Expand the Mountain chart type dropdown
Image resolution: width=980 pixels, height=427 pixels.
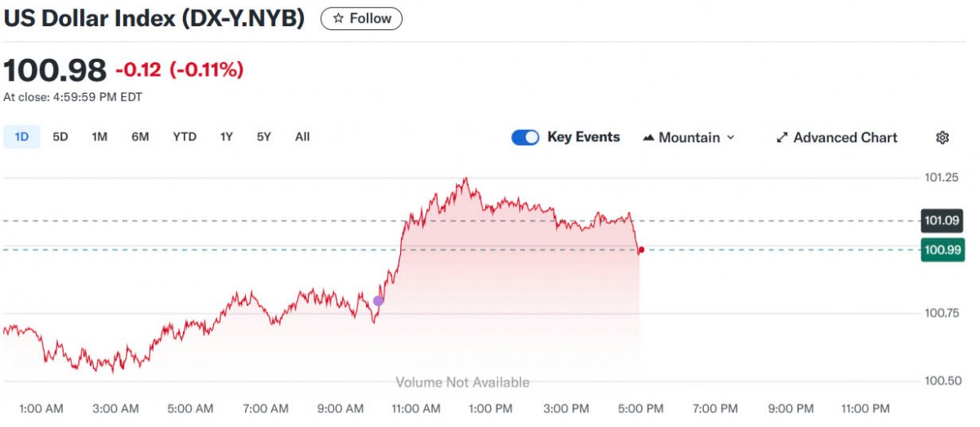pos(690,137)
